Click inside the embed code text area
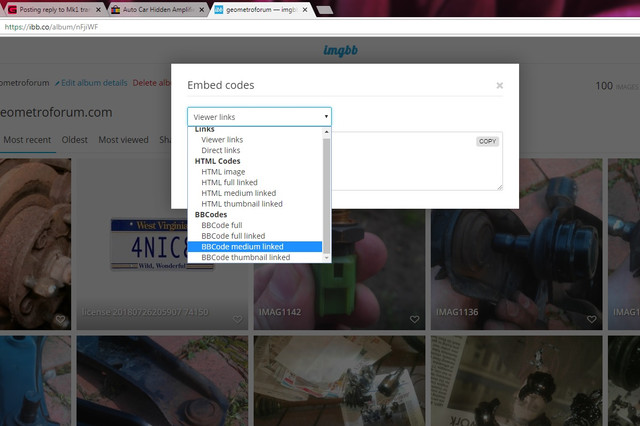The height and width of the screenshot is (426, 640). point(416,163)
